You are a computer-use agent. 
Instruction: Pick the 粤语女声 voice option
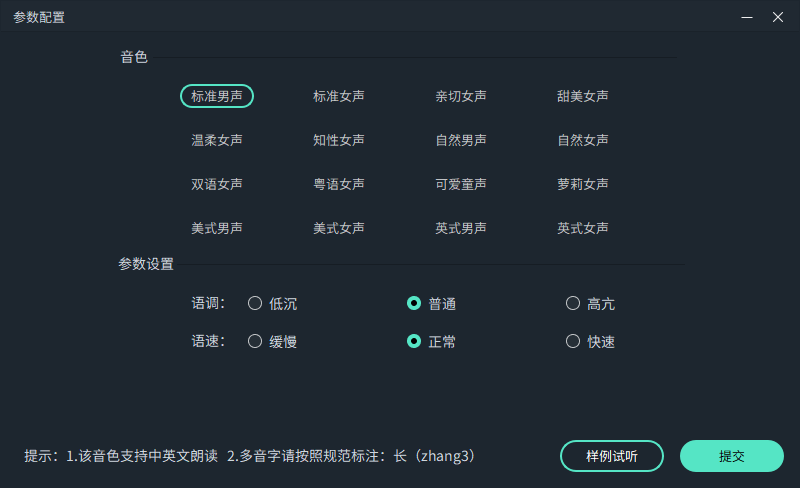pos(339,184)
